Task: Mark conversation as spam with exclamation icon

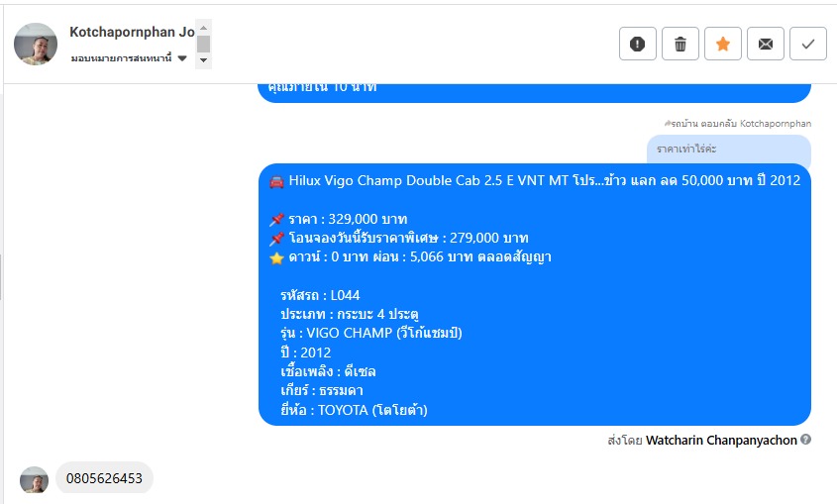Action: 637,44
